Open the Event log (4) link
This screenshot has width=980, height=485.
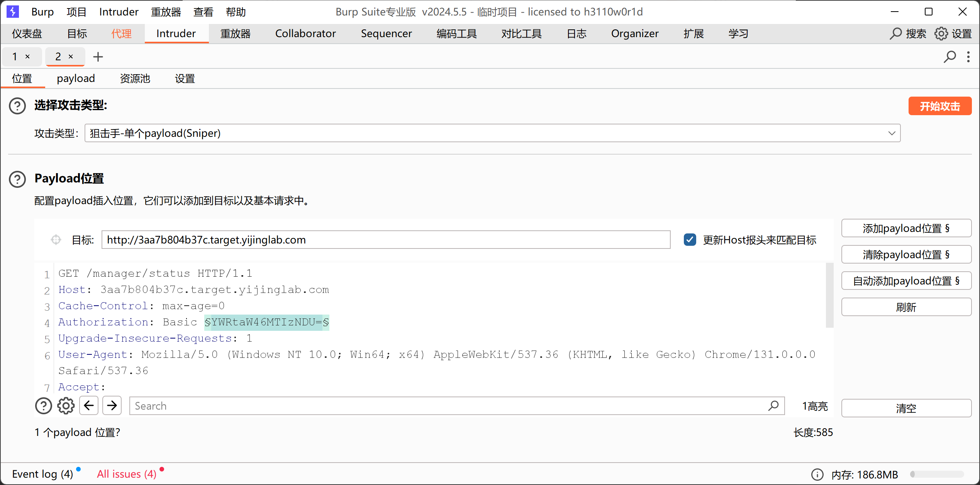42,474
